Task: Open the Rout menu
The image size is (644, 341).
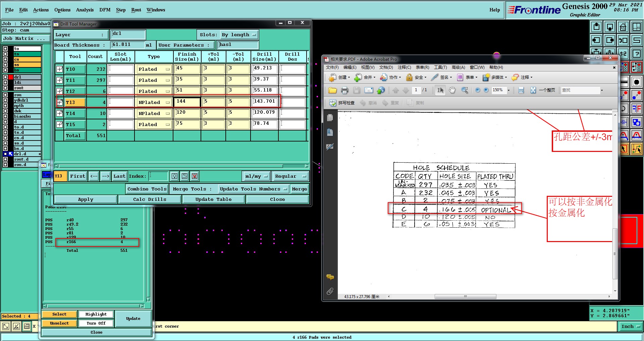Action: [x=136, y=10]
